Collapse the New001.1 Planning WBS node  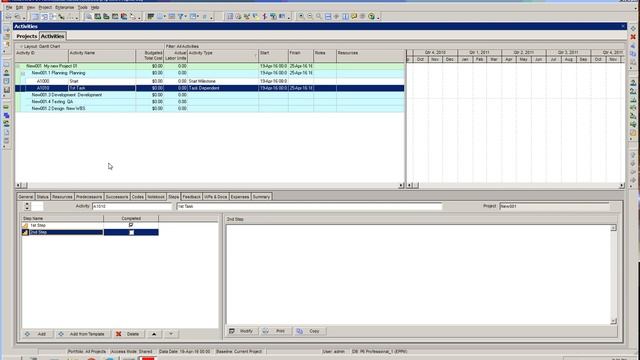23,73
